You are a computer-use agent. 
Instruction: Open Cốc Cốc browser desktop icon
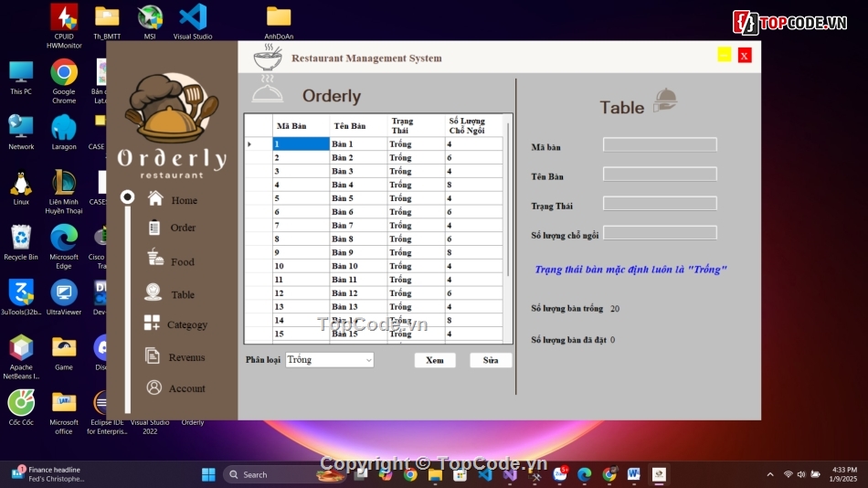(20, 408)
